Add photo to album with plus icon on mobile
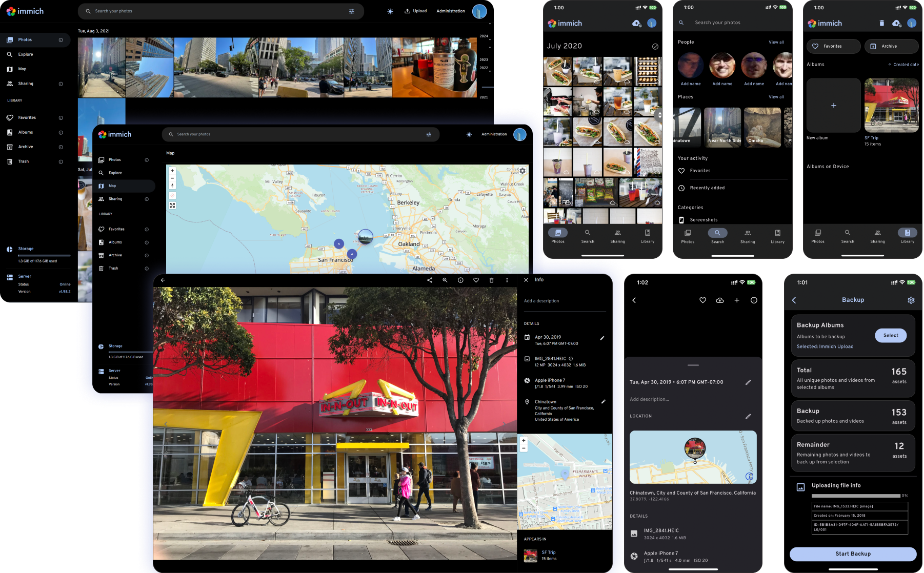This screenshot has height=573, width=924. point(737,300)
